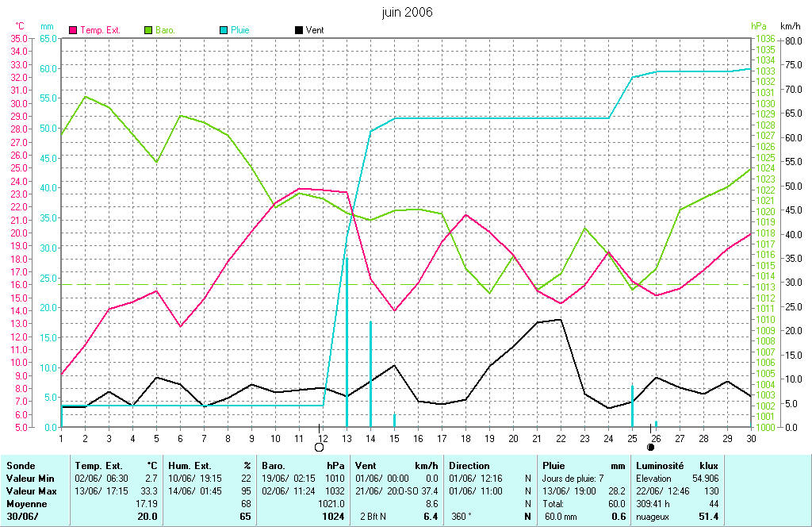Click the new moon icon below day 26

tap(651, 448)
